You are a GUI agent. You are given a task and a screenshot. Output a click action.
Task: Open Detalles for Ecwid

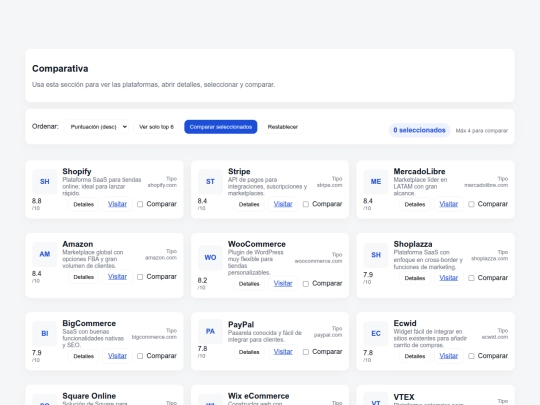click(x=415, y=356)
